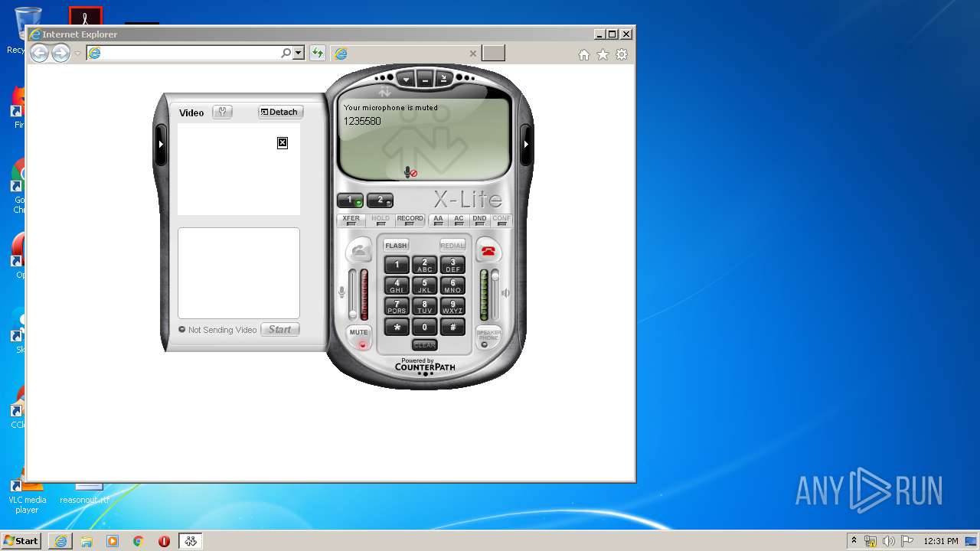Open Internet Explorer favorites star
980x551 pixels.
point(603,54)
